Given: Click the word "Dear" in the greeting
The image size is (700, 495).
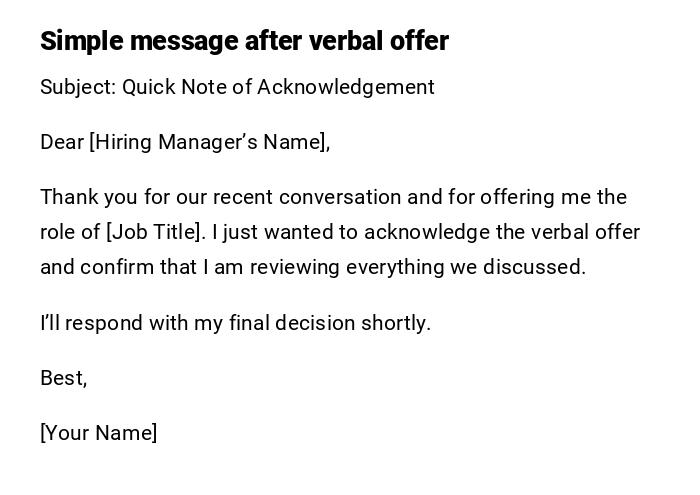Looking at the screenshot, I should [x=62, y=142].
